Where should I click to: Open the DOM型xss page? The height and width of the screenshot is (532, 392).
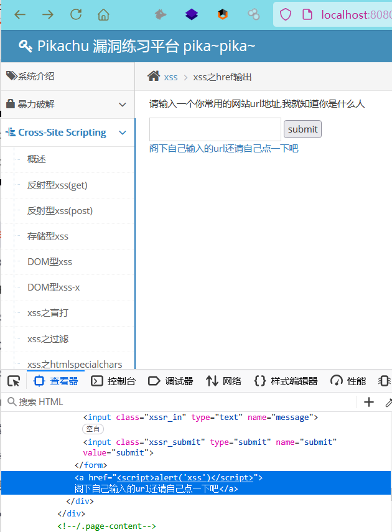pyautogui.click(x=50, y=262)
